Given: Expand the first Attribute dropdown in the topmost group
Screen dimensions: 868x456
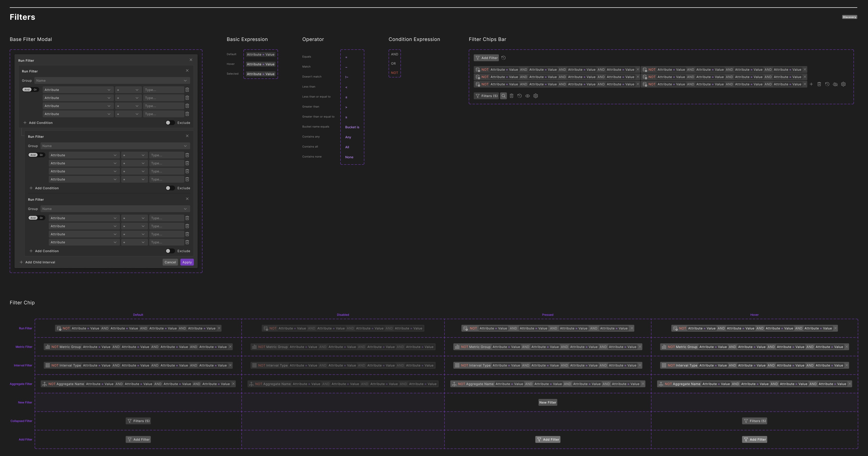Looking at the screenshot, I should [x=78, y=90].
